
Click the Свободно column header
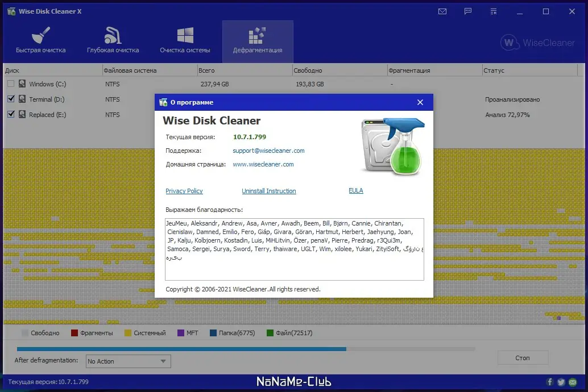(339, 70)
